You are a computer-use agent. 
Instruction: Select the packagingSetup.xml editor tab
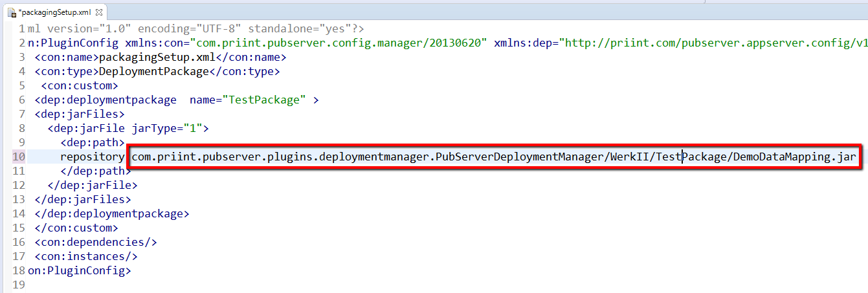[56, 12]
